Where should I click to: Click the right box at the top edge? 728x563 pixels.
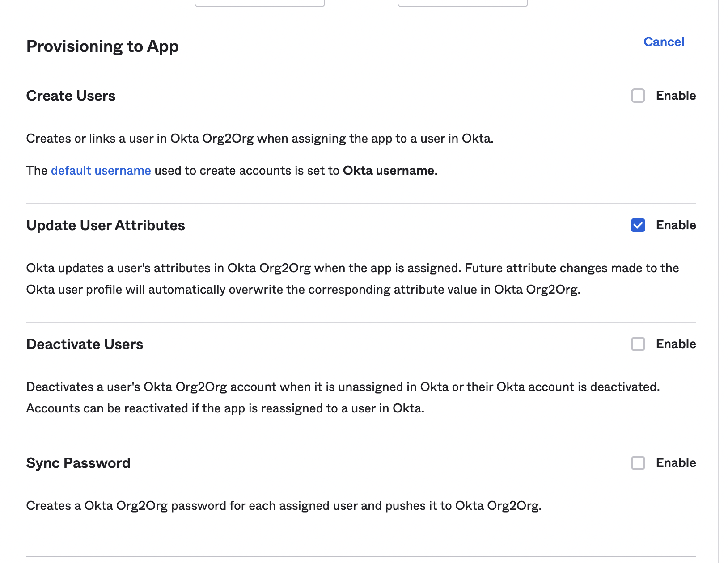point(462,3)
